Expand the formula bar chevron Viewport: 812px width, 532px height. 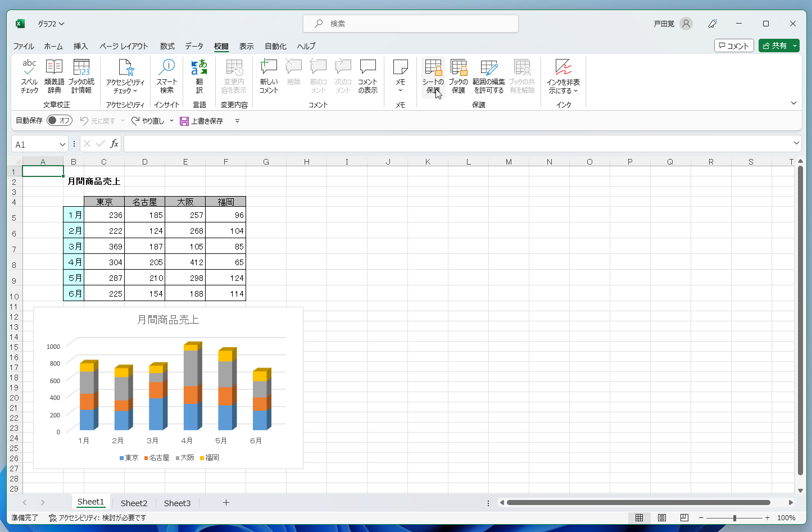coord(796,144)
